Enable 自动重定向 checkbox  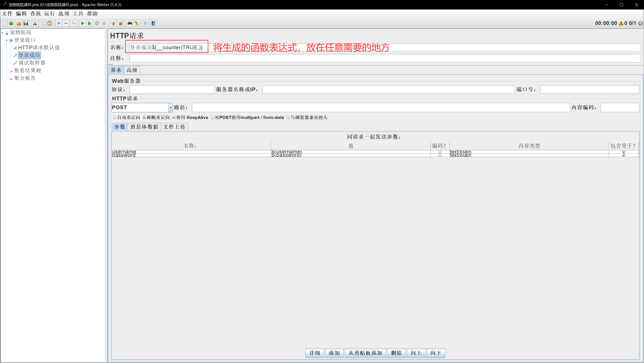click(x=115, y=117)
